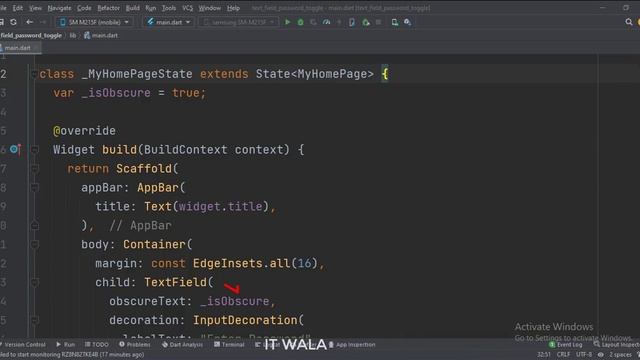Open the Refactor menu

(109, 8)
